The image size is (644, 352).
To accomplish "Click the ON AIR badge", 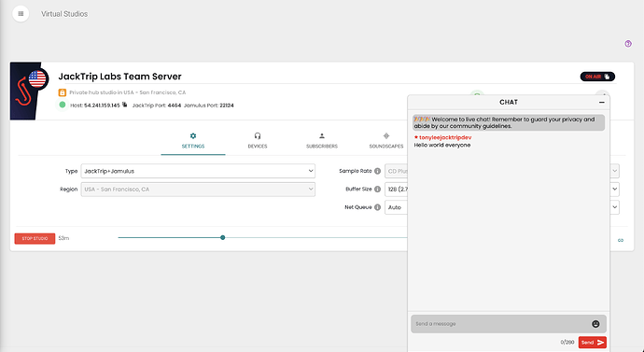I will [x=597, y=77].
